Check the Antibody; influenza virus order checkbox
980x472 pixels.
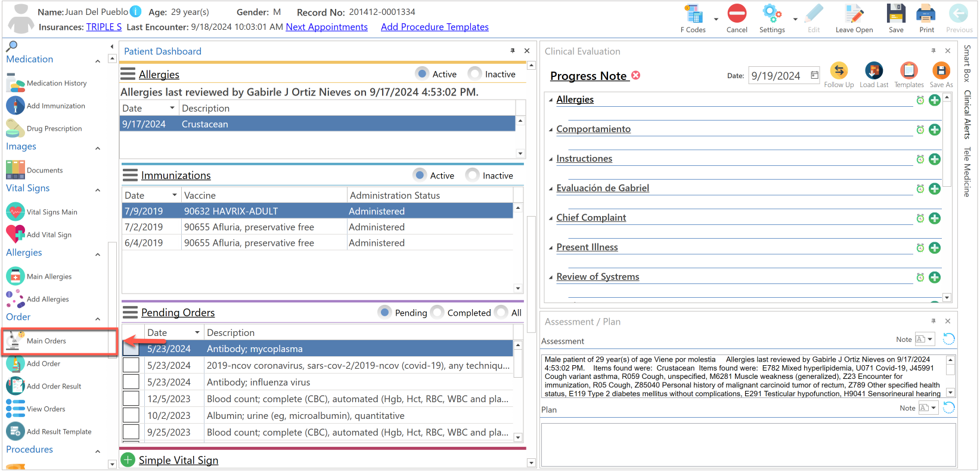pos(131,382)
